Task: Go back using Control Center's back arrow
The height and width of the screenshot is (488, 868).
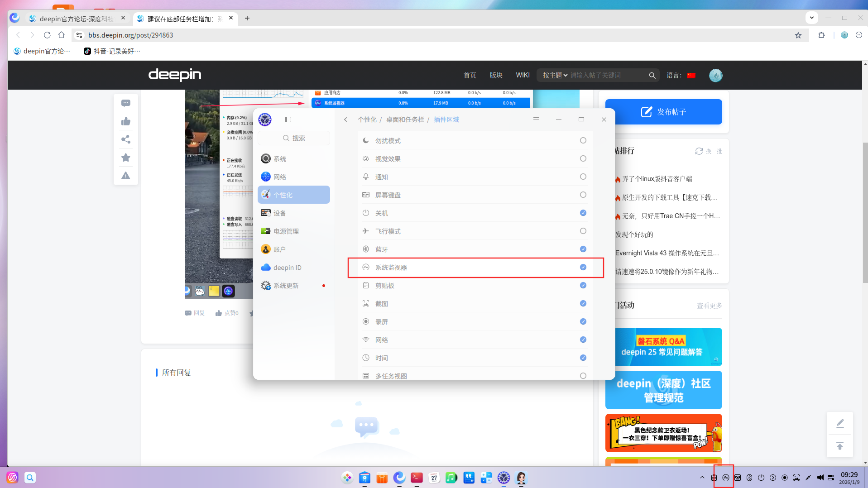Action: point(345,120)
